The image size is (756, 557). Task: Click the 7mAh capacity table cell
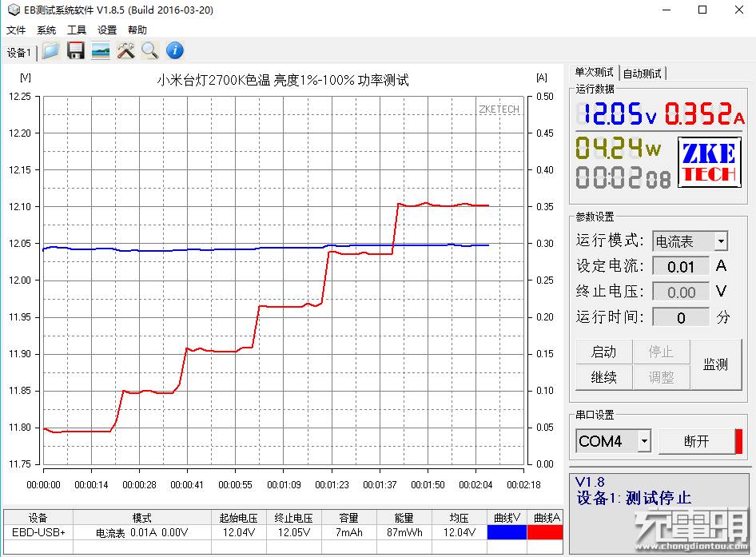pos(348,532)
